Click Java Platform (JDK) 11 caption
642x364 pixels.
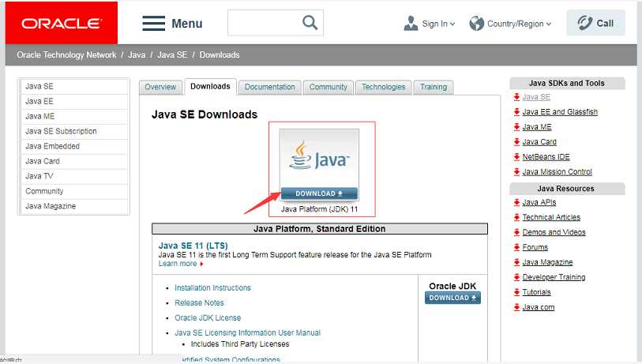point(319,209)
